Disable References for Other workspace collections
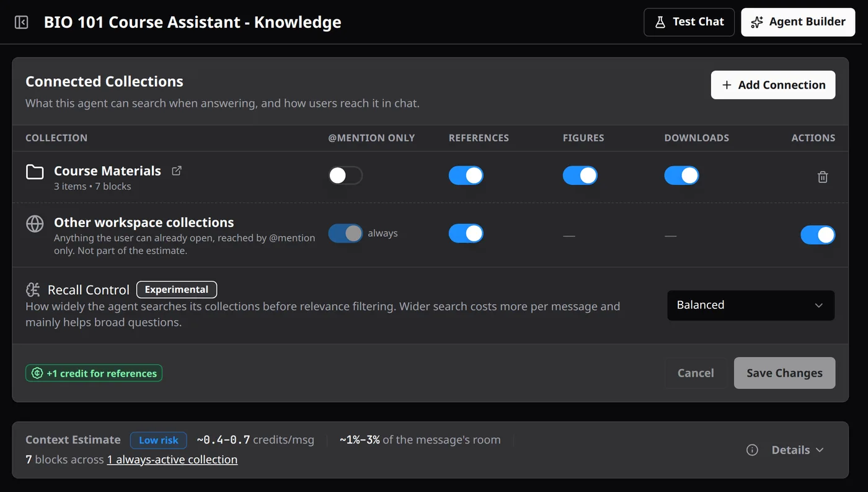868x492 pixels. (466, 233)
